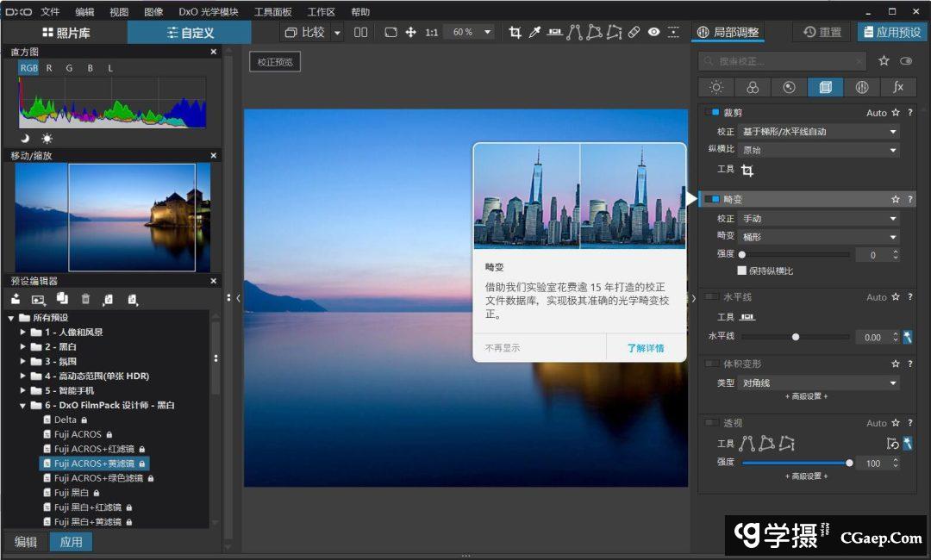Click the trash icon in preset editor
The height and width of the screenshot is (560, 931).
[85, 299]
